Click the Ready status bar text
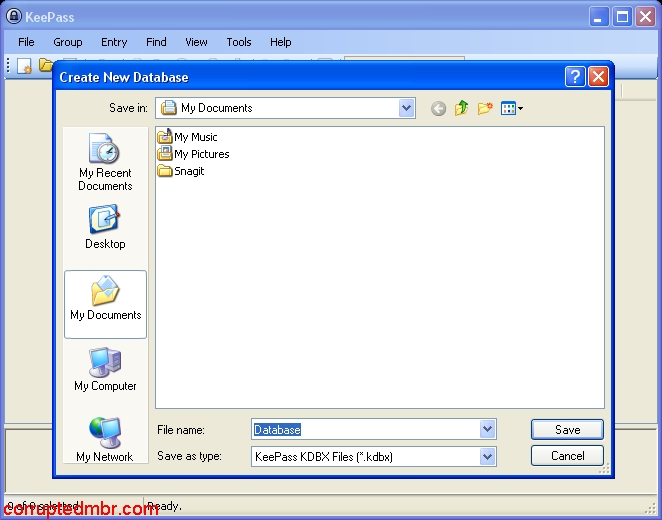The height and width of the screenshot is (520, 662). click(x=164, y=506)
